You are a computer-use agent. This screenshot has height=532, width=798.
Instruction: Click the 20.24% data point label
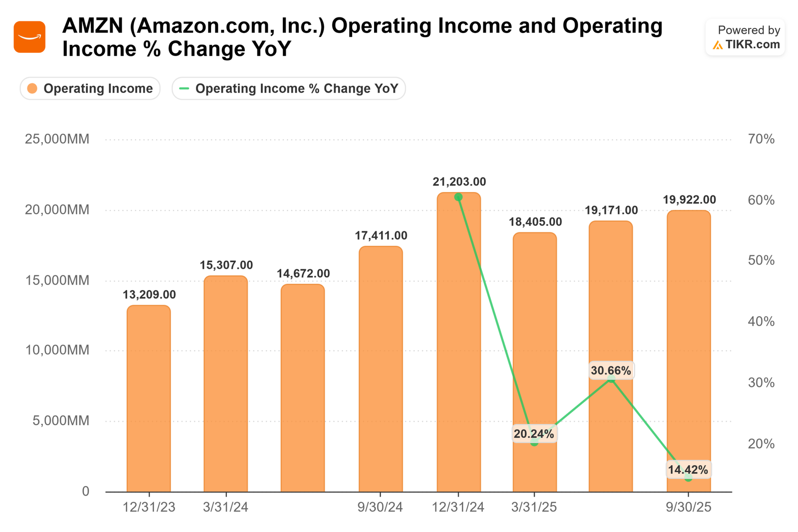coord(534,434)
